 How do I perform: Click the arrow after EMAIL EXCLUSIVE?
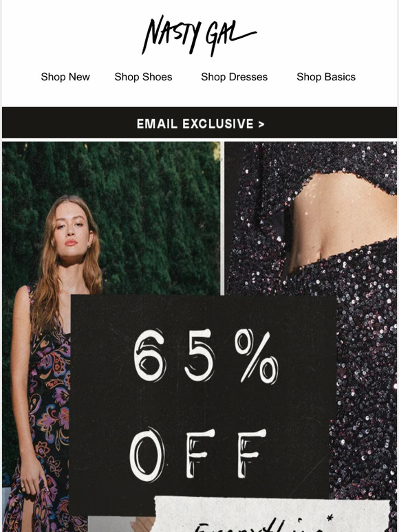[261, 124]
